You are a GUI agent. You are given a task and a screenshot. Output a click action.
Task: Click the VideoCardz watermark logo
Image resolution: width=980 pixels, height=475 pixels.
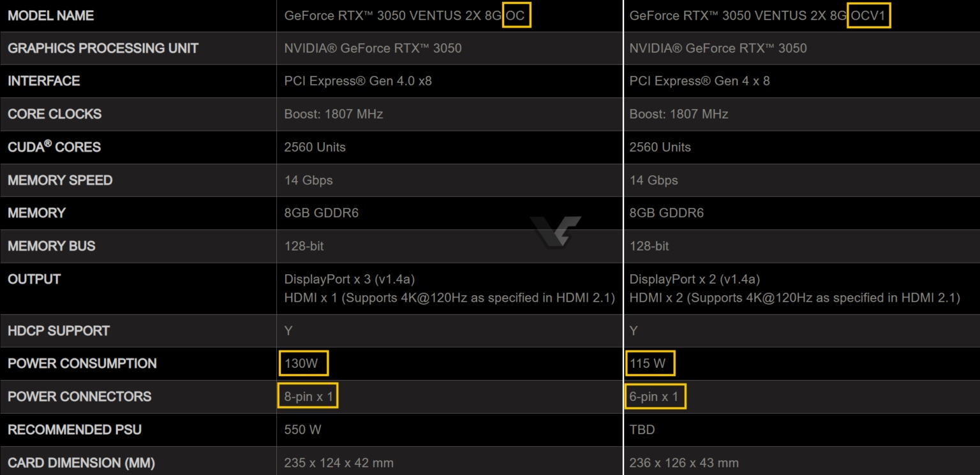[x=554, y=231]
